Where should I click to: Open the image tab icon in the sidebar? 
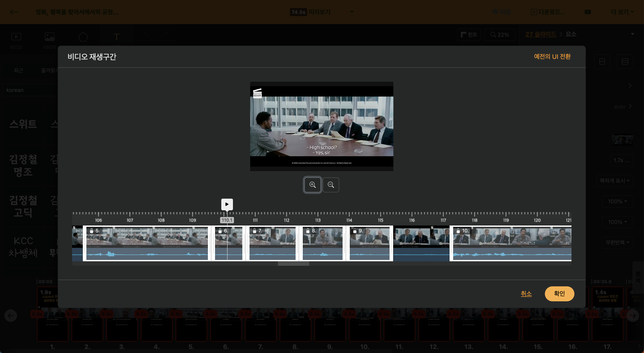point(49,37)
